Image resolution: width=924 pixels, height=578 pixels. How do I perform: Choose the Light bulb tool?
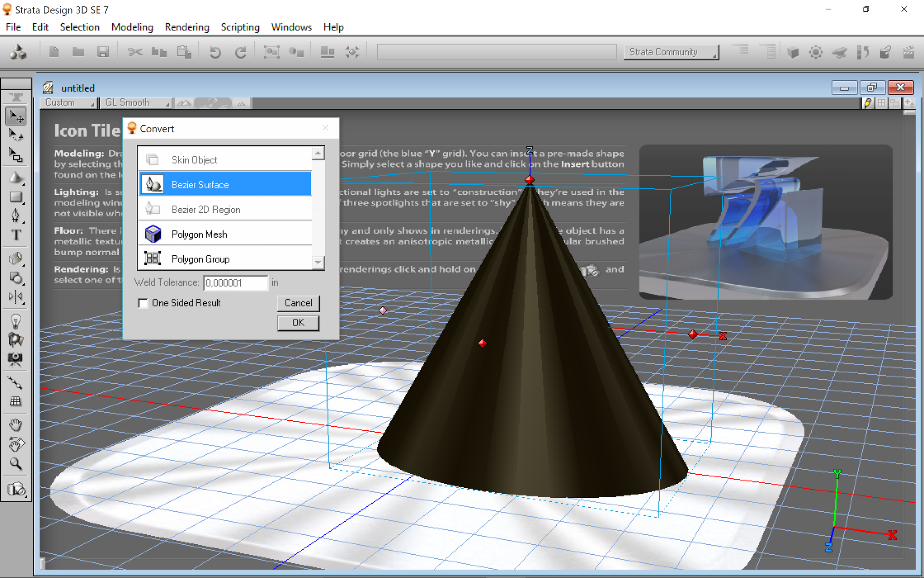(x=16, y=321)
